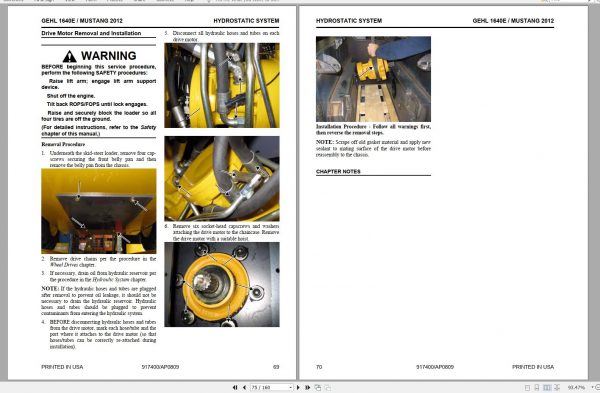Click the Installation Procedure paragraph
This screenshot has height=393, width=600.
373,129
